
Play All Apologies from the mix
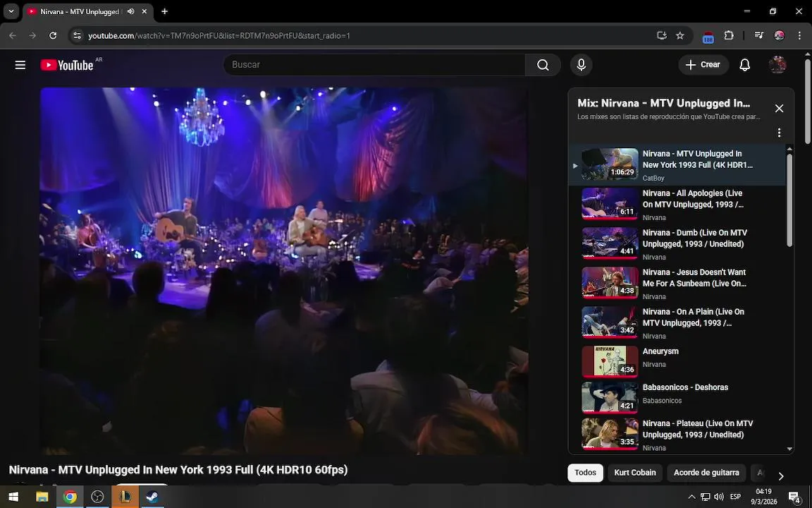coord(677,205)
